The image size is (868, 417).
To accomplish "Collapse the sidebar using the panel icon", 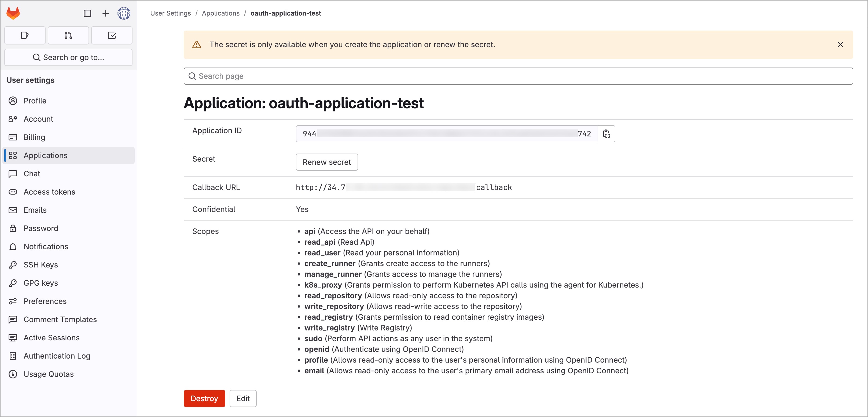I will (87, 13).
